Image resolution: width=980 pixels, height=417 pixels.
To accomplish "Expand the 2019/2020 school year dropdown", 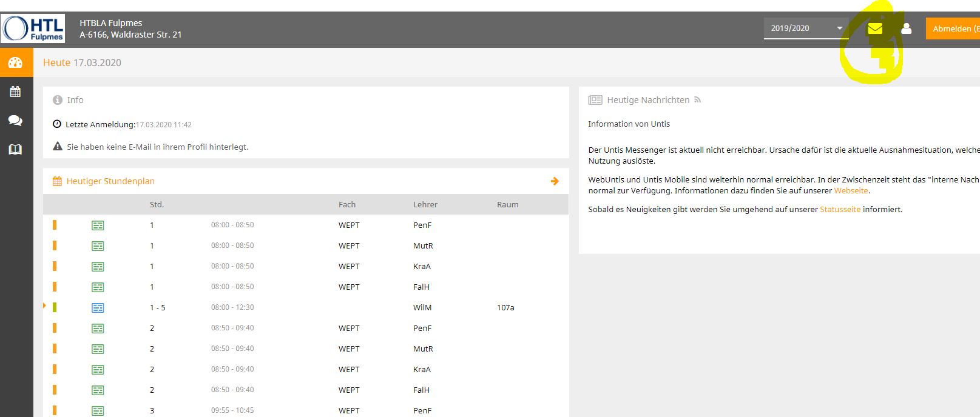I will point(806,28).
